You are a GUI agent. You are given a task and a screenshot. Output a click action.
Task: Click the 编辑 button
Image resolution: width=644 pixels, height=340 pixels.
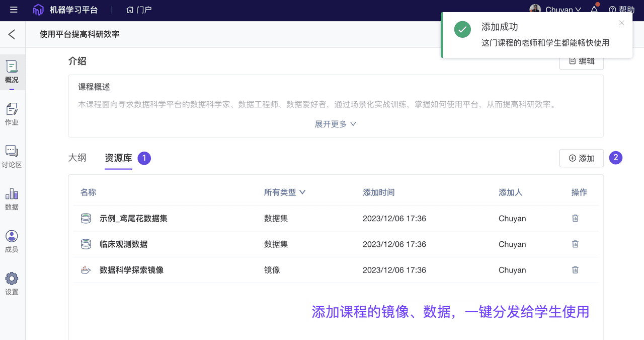pos(582,61)
